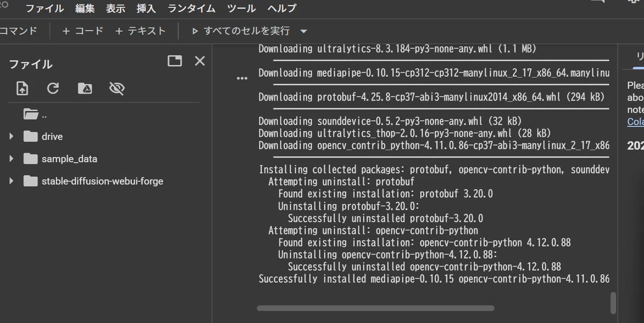The width and height of the screenshot is (644, 323).
Task: Open the コマンド palette button
Action: (18, 31)
